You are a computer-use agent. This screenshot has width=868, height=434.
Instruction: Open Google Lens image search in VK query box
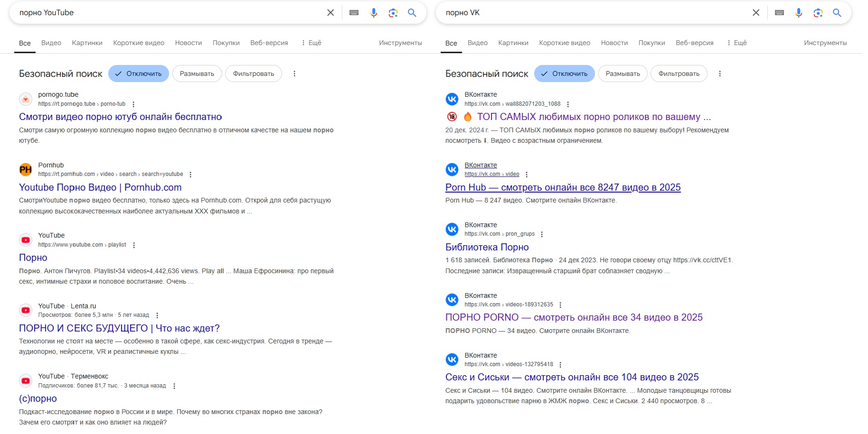point(818,13)
